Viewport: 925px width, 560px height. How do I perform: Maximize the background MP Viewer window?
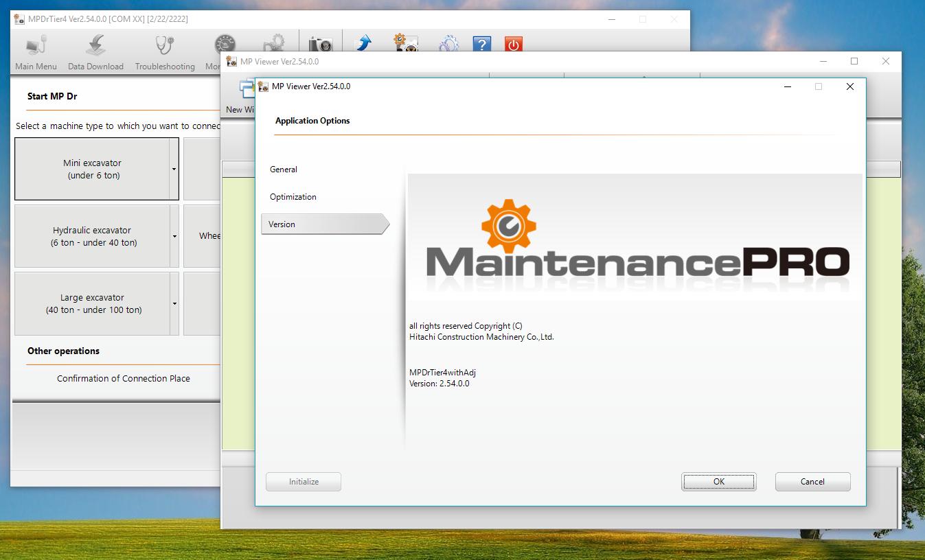point(854,61)
